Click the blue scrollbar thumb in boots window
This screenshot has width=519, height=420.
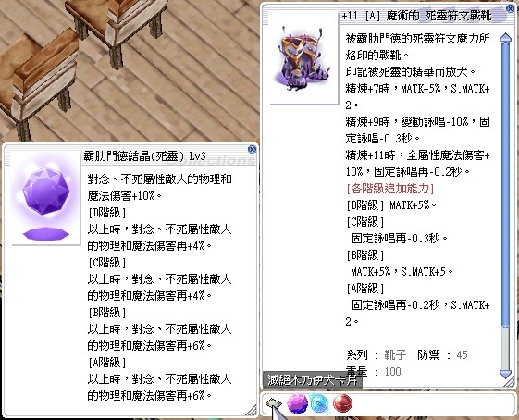[505, 185]
